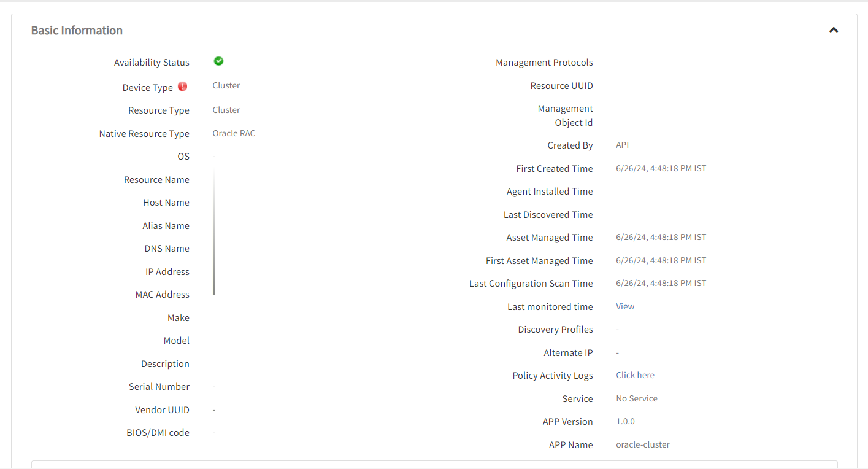Collapse the Basic Information section
This screenshot has width=868, height=469.
pos(833,30)
